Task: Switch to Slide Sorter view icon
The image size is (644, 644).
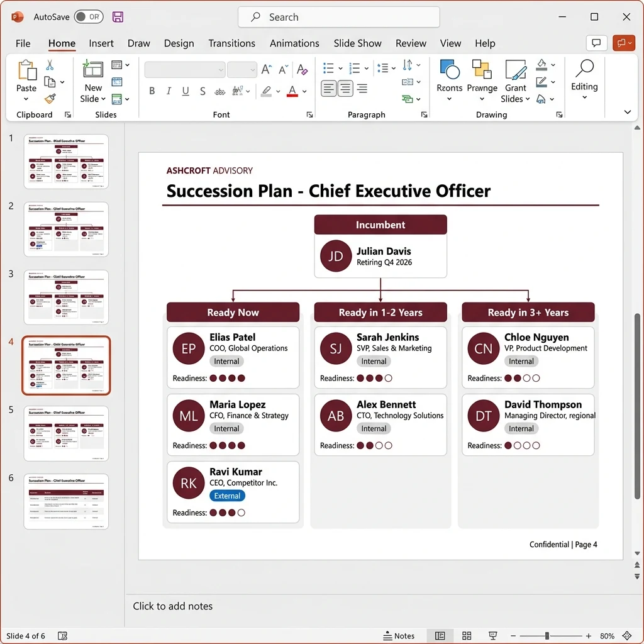Action: point(466,636)
